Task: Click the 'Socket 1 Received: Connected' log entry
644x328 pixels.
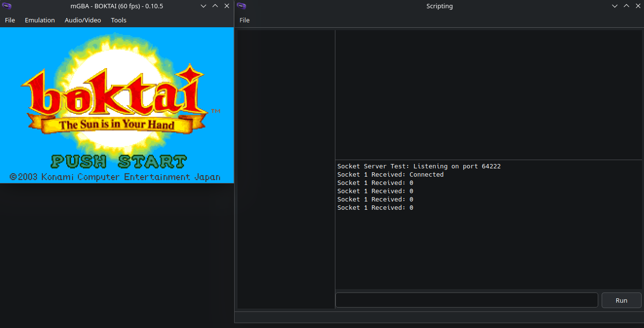Action: (390, 175)
